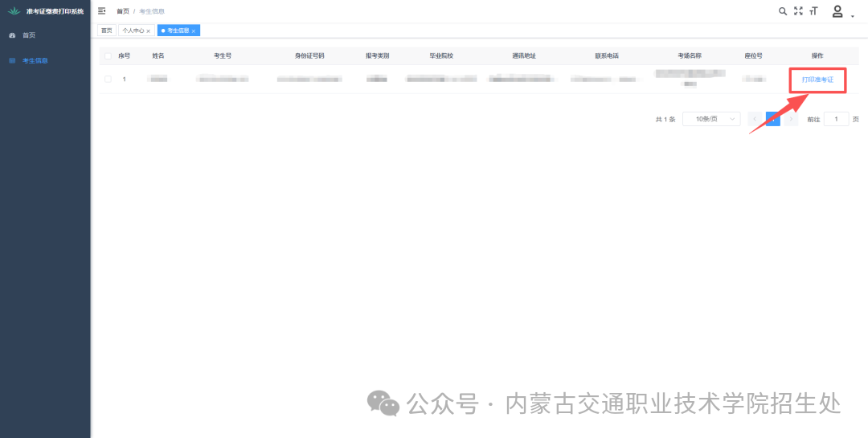Select 考生信息 in the sidebar
Screen dimensions: 868x438
point(35,60)
